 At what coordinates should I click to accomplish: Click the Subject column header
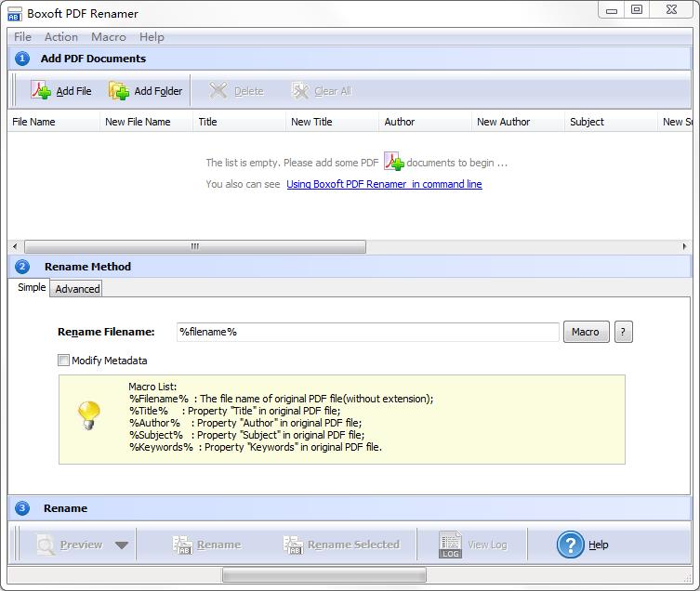pyautogui.click(x=611, y=122)
